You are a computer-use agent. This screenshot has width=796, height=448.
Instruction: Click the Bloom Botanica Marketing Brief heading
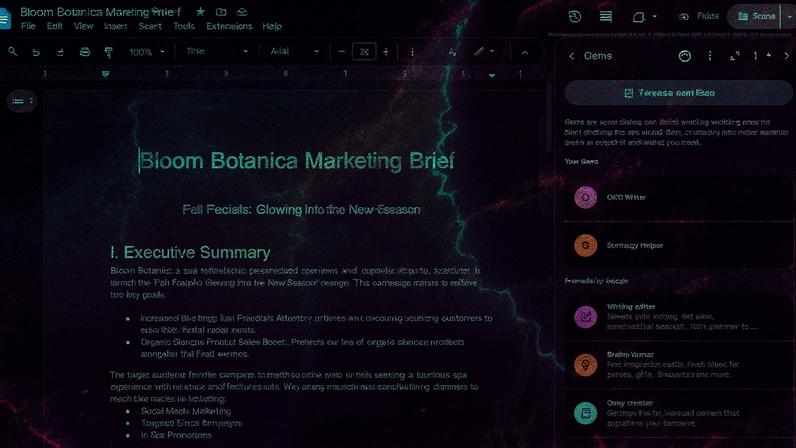(296, 161)
